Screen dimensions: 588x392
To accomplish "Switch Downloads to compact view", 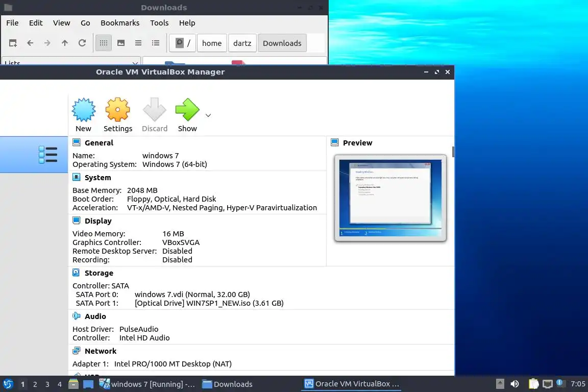I will tap(138, 43).
